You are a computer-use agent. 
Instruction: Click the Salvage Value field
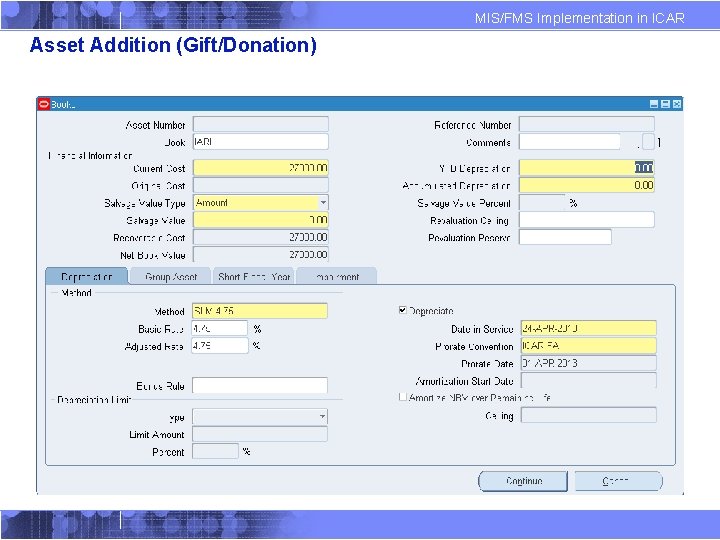coord(261,220)
